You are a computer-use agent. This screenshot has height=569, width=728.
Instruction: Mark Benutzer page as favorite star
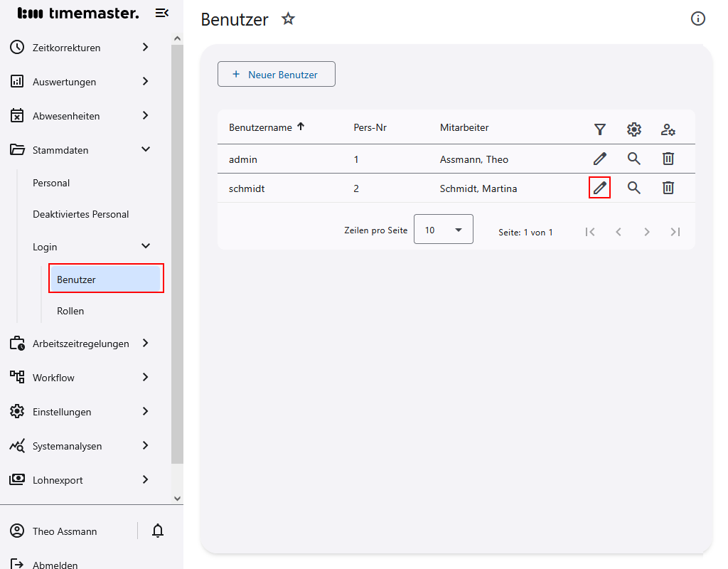coord(288,19)
